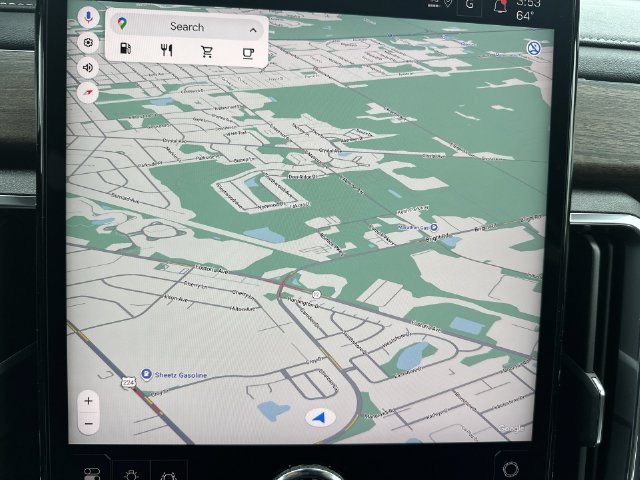Tap the Google Maps logo pin
The image size is (640, 480).
pyautogui.click(x=122, y=23)
